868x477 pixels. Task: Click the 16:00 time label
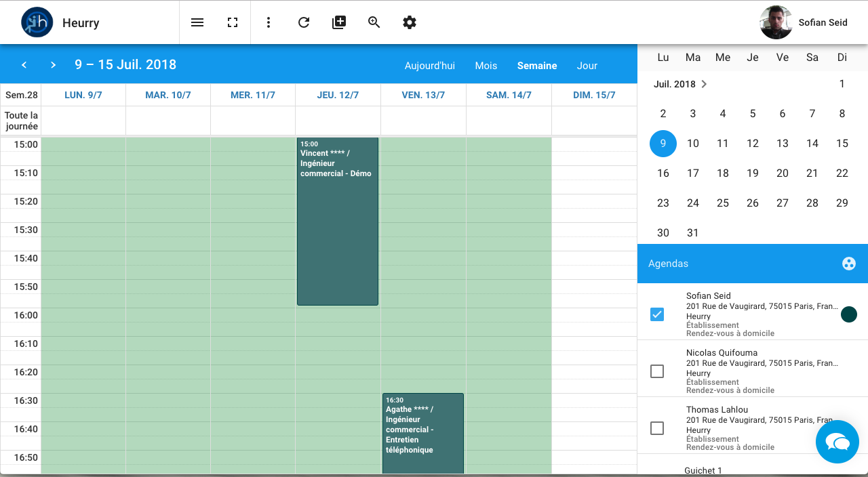coord(26,315)
